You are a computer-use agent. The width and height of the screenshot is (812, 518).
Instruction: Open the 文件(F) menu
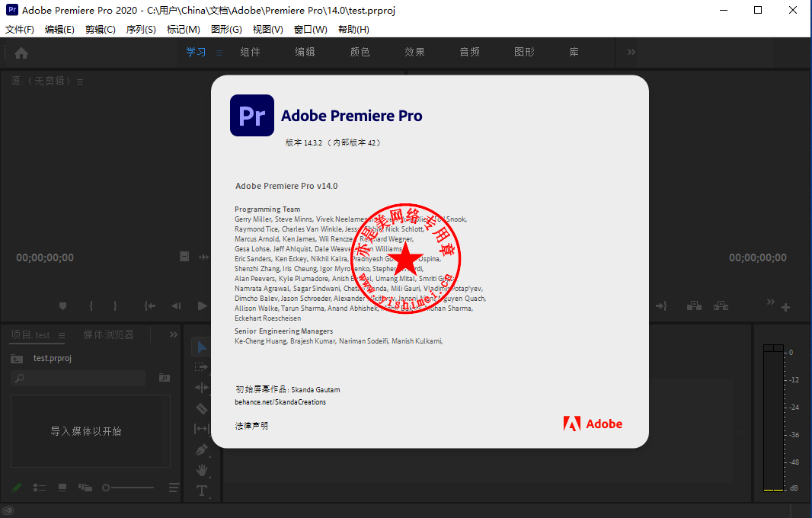point(20,30)
